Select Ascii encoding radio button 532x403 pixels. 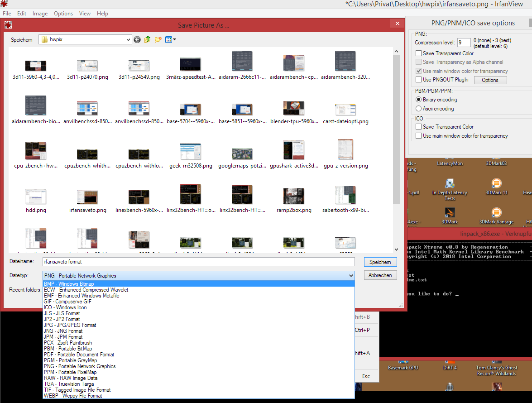tap(419, 109)
